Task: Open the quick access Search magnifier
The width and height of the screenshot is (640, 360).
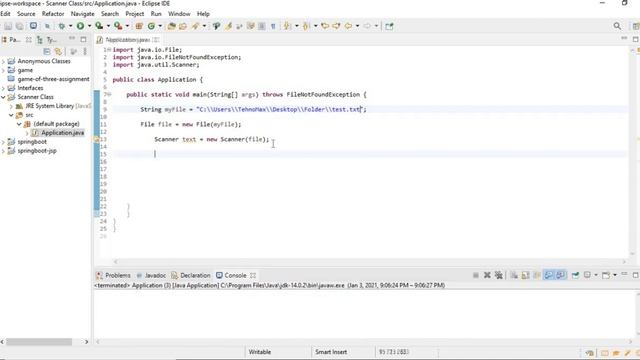Action: tap(617, 26)
